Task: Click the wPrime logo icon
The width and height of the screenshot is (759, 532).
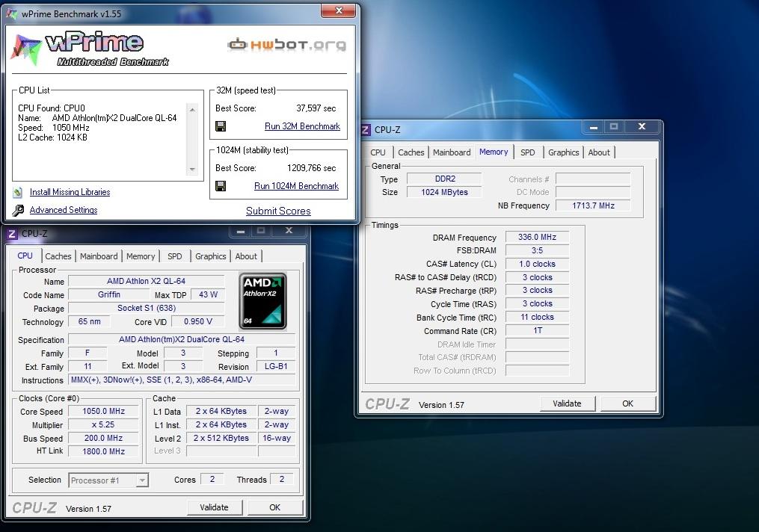Action: [25, 49]
